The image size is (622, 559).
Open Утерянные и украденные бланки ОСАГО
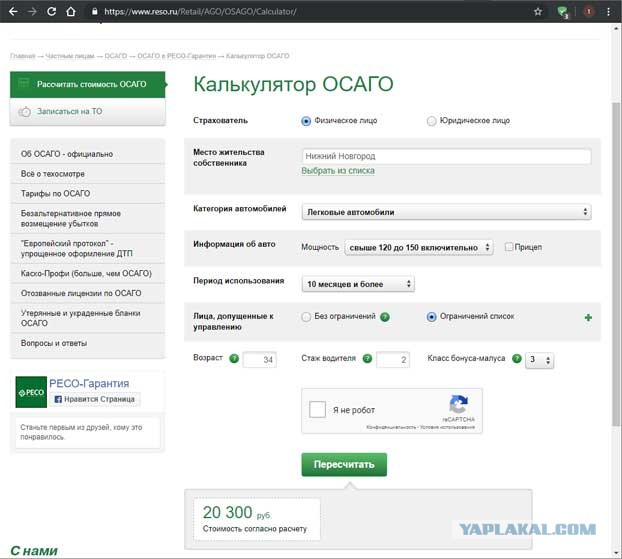(88, 318)
